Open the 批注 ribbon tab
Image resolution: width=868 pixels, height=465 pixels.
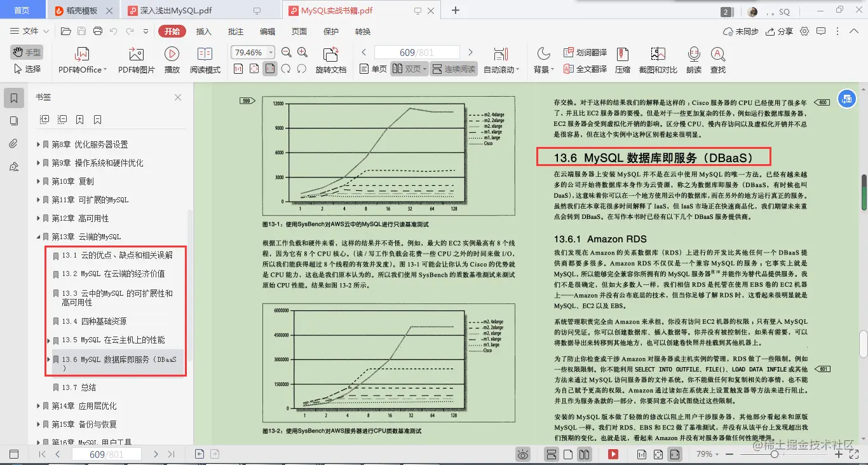coord(236,31)
